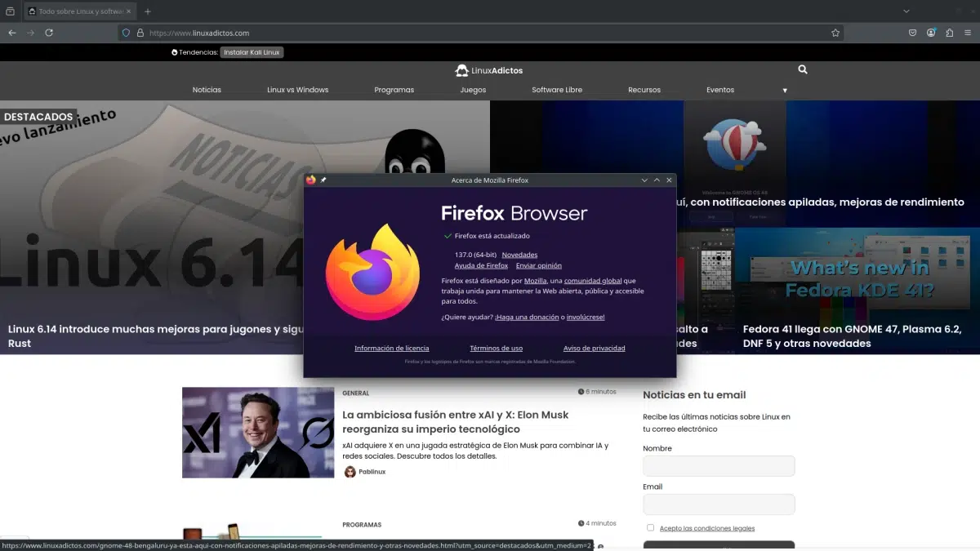Save page to Pocket
980x551 pixels.
[x=912, y=33]
